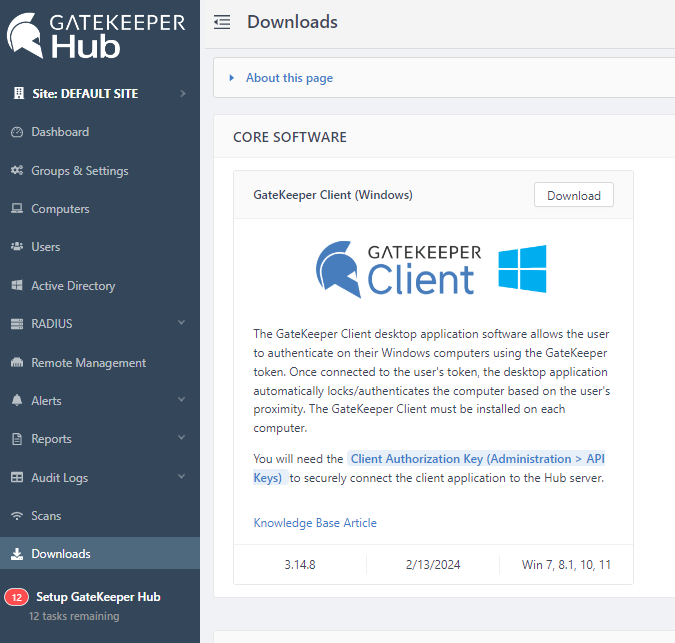Click the GateKeeper Hub helmet logo
The width and height of the screenshot is (675, 643).
point(26,35)
